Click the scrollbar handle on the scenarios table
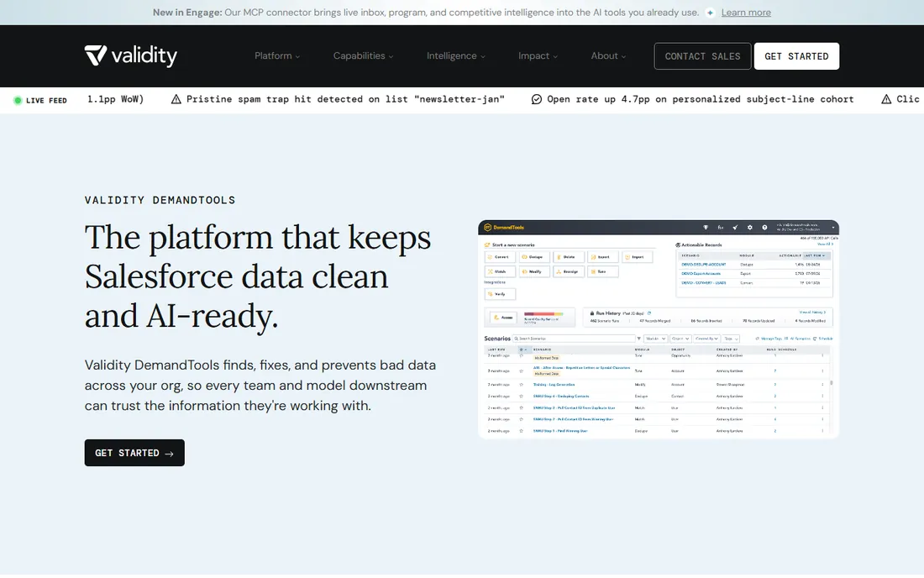The width and height of the screenshot is (924, 578). coord(832,382)
